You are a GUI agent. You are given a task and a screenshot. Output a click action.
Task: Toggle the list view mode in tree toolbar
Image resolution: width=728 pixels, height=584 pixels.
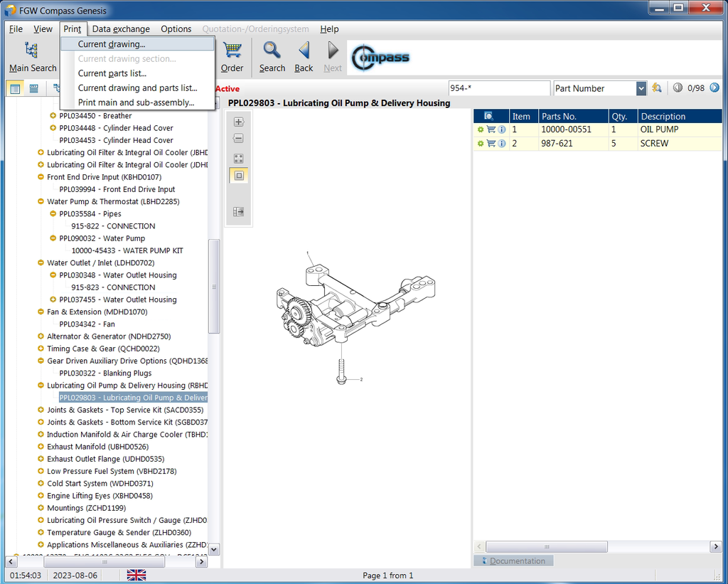[x=33, y=88]
